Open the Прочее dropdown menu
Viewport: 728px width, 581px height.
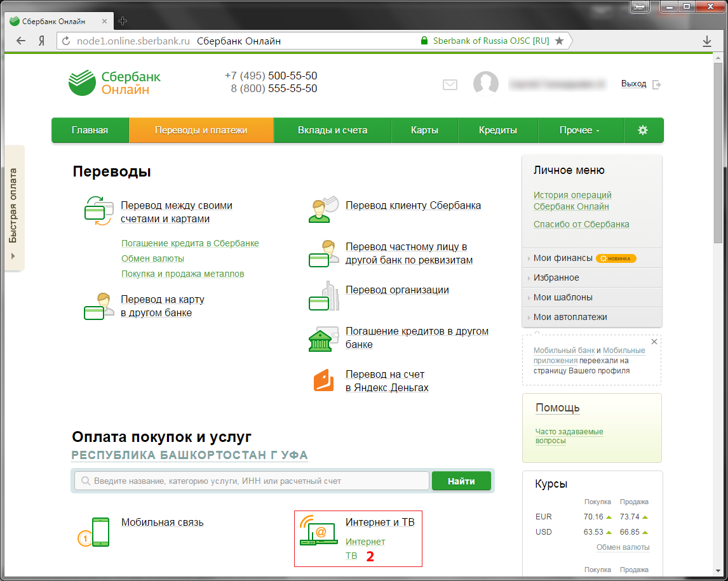[581, 130]
